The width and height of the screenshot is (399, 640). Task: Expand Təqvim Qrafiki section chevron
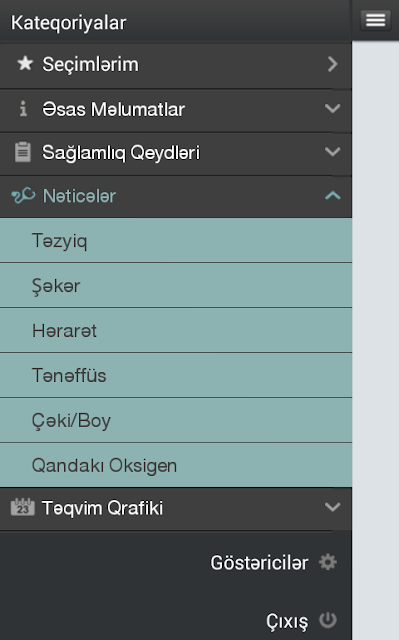(332, 507)
